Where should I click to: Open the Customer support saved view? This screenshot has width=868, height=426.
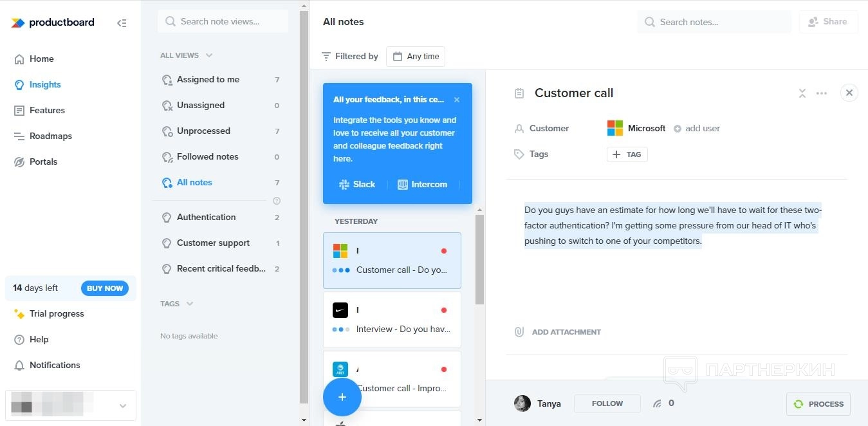pyautogui.click(x=220, y=243)
